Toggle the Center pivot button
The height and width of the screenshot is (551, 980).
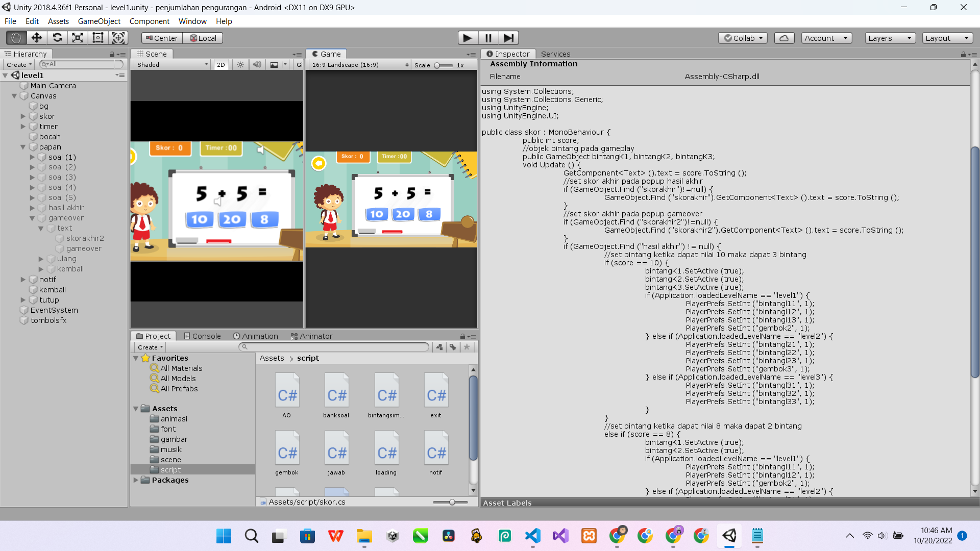coord(162,38)
